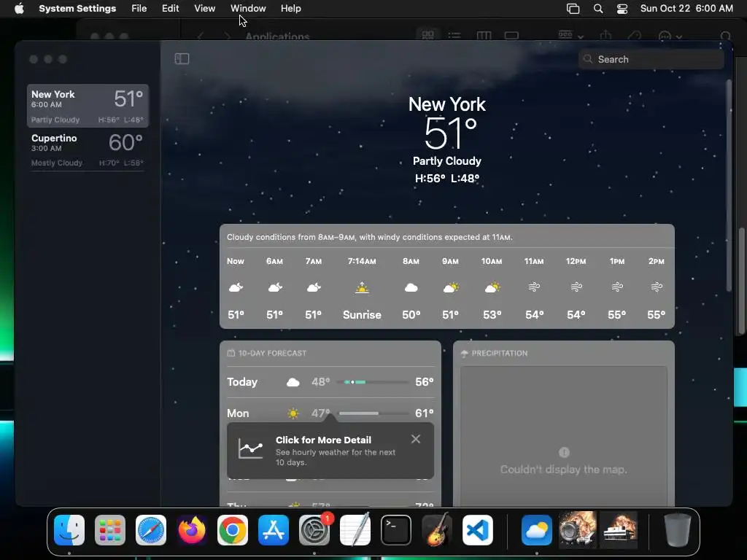
Task: Click the Couldn't display the map message
Action: (564, 469)
